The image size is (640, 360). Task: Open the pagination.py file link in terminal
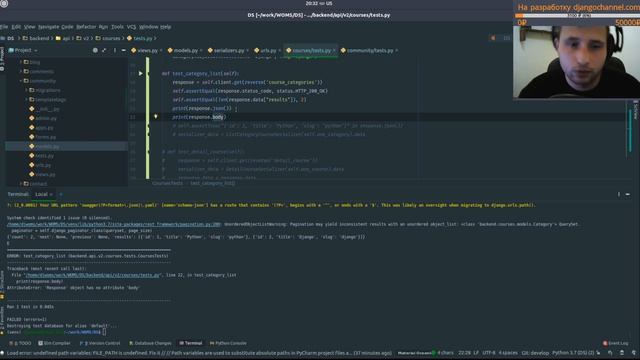[114, 224]
